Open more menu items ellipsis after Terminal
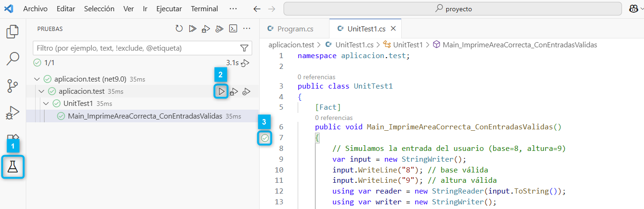The width and height of the screenshot is (644, 209). (x=233, y=8)
